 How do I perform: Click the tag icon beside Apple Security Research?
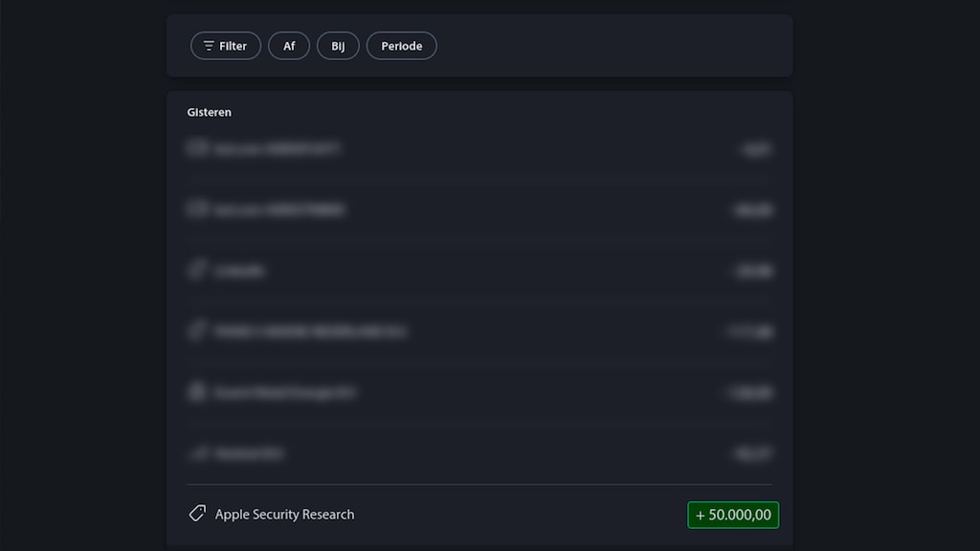tap(197, 514)
